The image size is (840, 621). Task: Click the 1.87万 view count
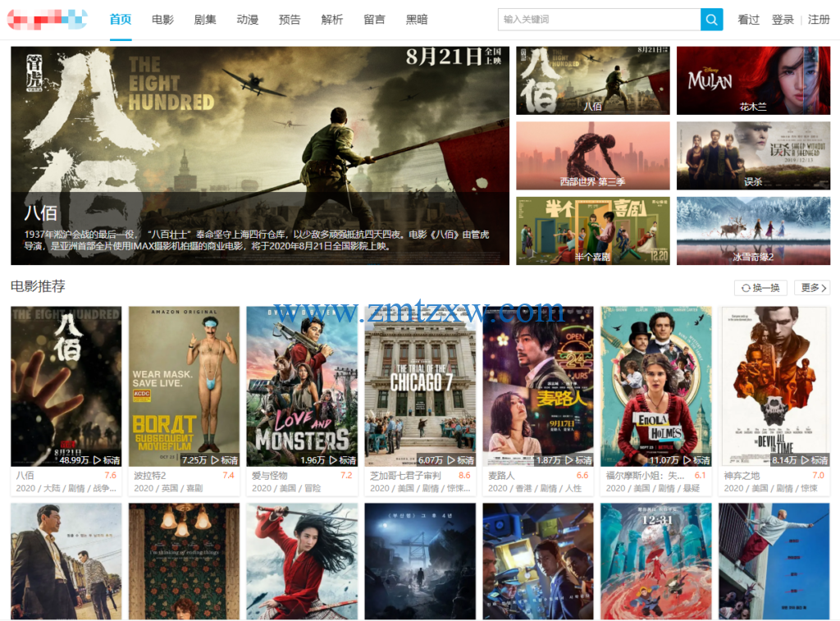pos(549,459)
